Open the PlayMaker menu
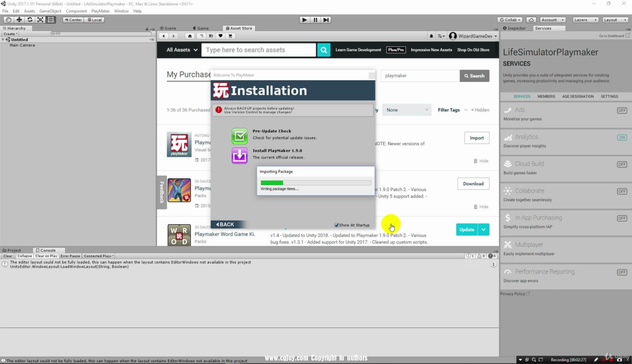Viewport: 632px width, 364px height. 100,11
